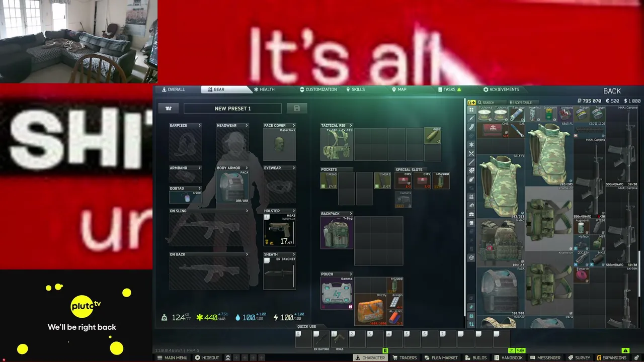Select the Camera in special slots
The image size is (644, 362).
click(404, 200)
